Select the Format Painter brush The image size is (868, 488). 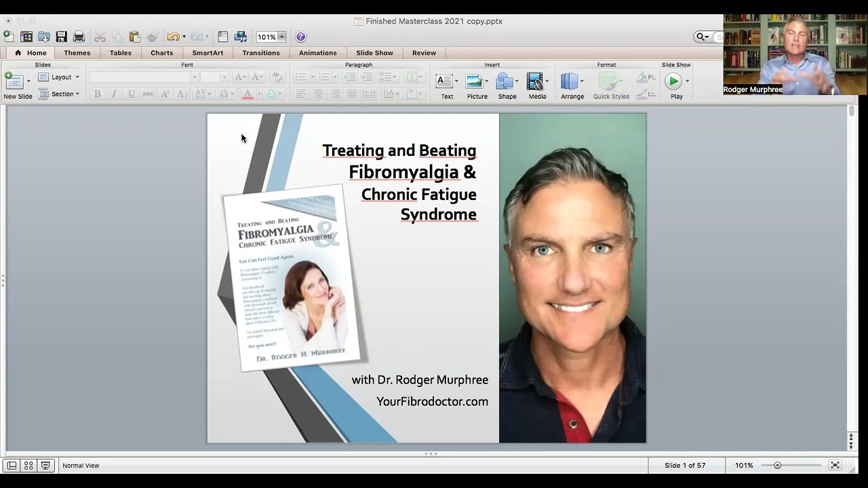point(153,37)
